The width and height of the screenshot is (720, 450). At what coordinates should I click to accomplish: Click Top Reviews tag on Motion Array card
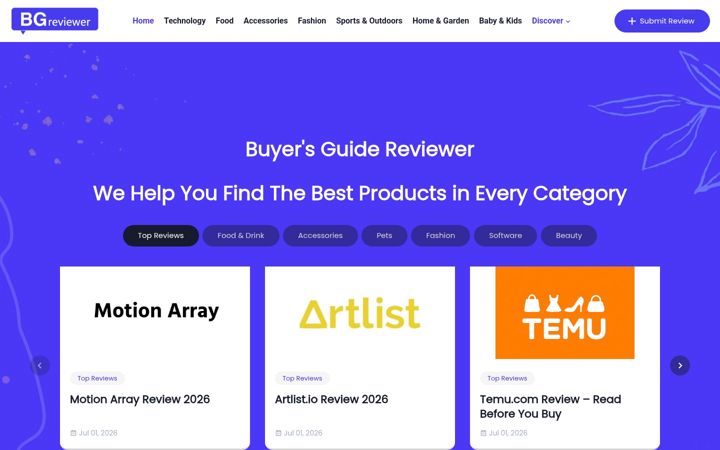pos(97,378)
